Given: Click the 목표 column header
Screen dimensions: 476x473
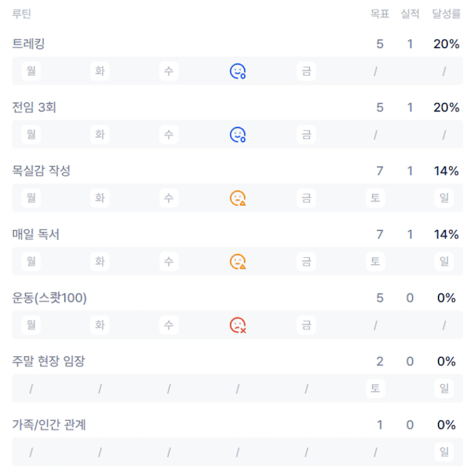Looking at the screenshot, I should click(x=380, y=13).
